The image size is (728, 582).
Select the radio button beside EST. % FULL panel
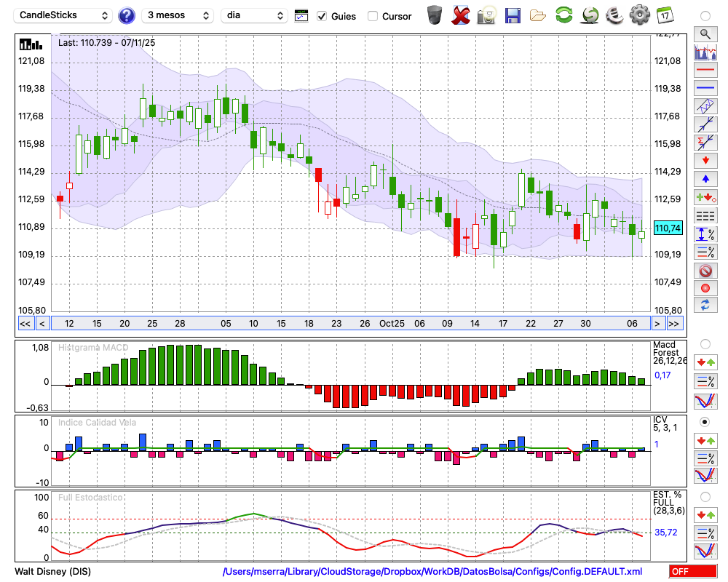click(705, 496)
